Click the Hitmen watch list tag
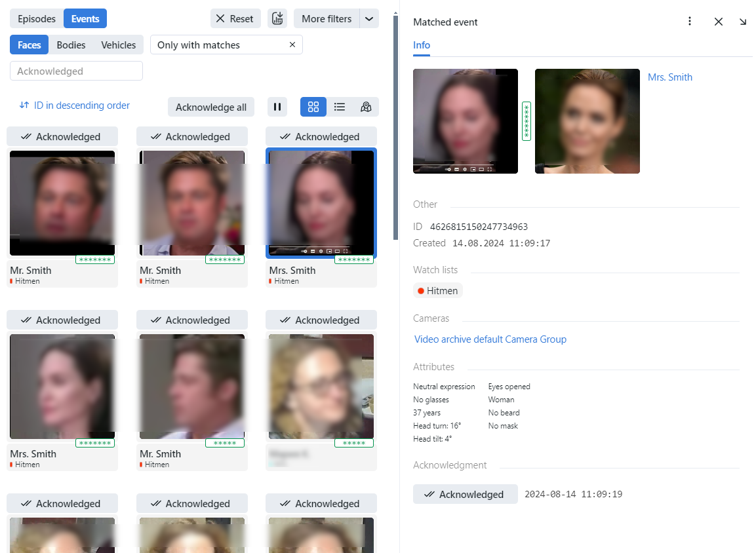The width and height of the screenshot is (756, 553). [x=438, y=290]
